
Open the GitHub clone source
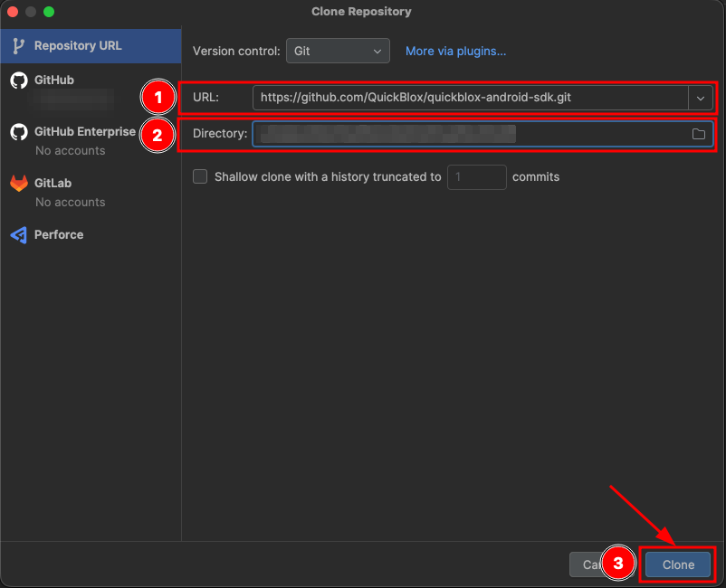(x=54, y=80)
